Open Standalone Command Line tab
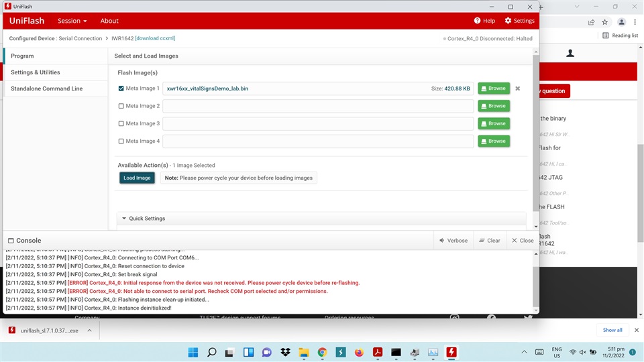The height and width of the screenshot is (362, 644). [x=56, y=88]
